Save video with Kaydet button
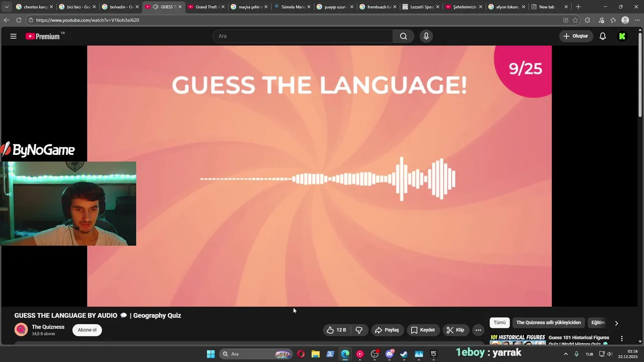The image size is (644, 362). click(x=423, y=330)
